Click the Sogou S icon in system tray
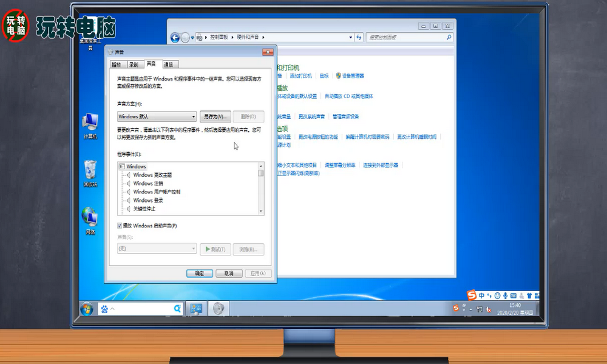 click(456, 308)
